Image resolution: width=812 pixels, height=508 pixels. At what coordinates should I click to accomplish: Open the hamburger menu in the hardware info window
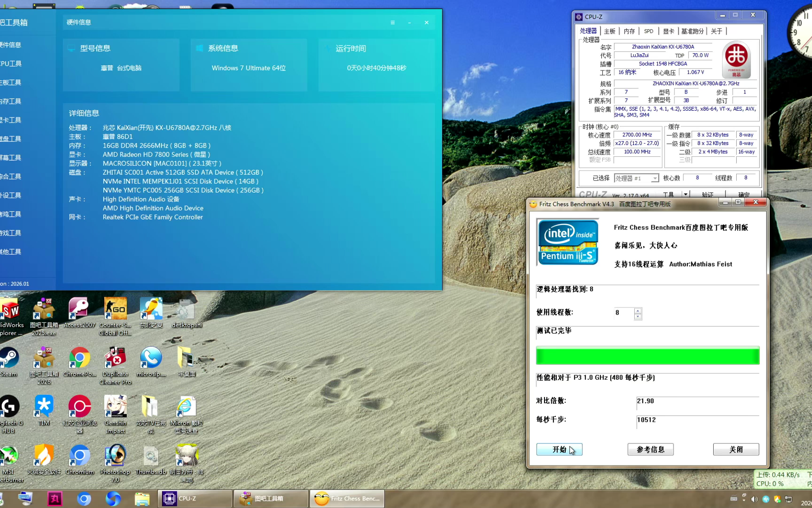(x=392, y=23)
